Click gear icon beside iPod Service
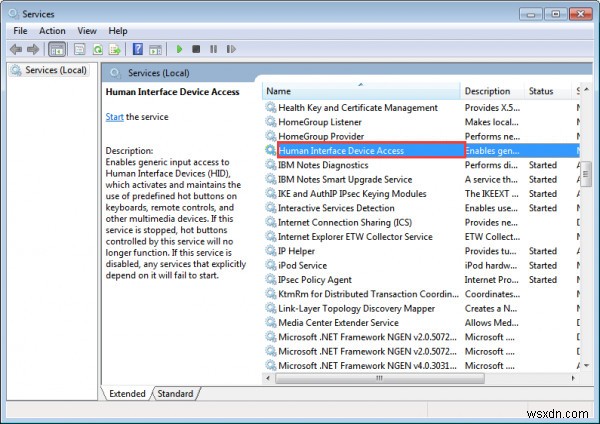 (271, 265)
